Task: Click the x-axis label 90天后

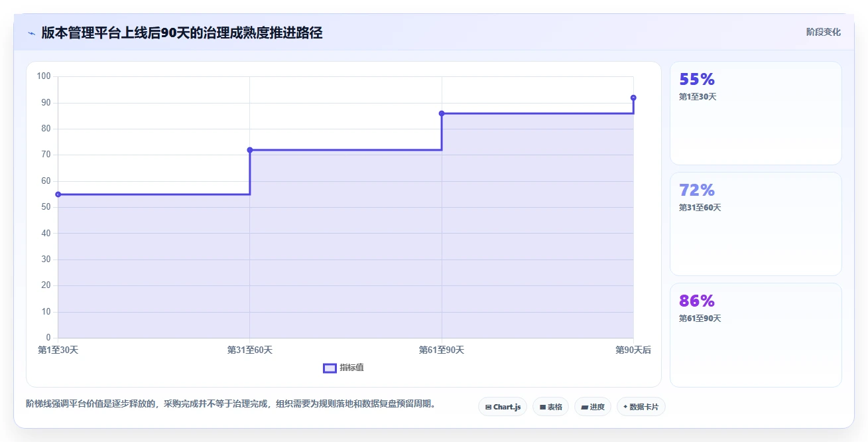Action: 633,350
